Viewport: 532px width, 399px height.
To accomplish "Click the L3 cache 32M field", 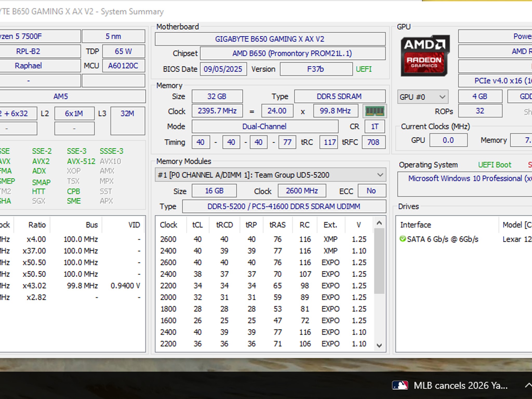I will point(128,121).
